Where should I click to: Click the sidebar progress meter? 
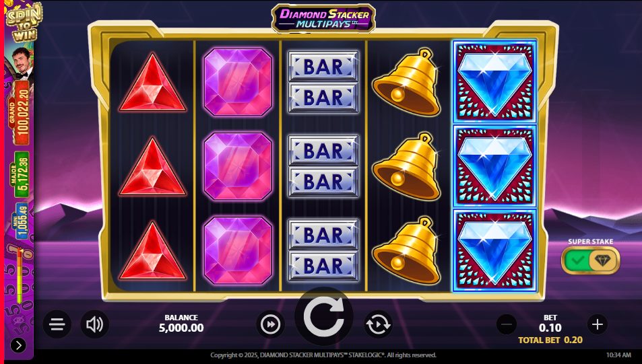20,276
